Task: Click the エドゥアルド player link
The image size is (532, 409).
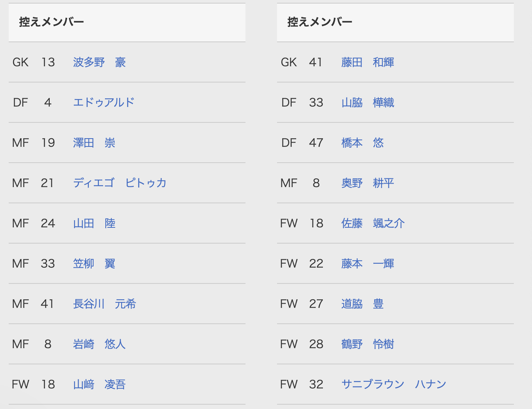Action: pos(103,103)
